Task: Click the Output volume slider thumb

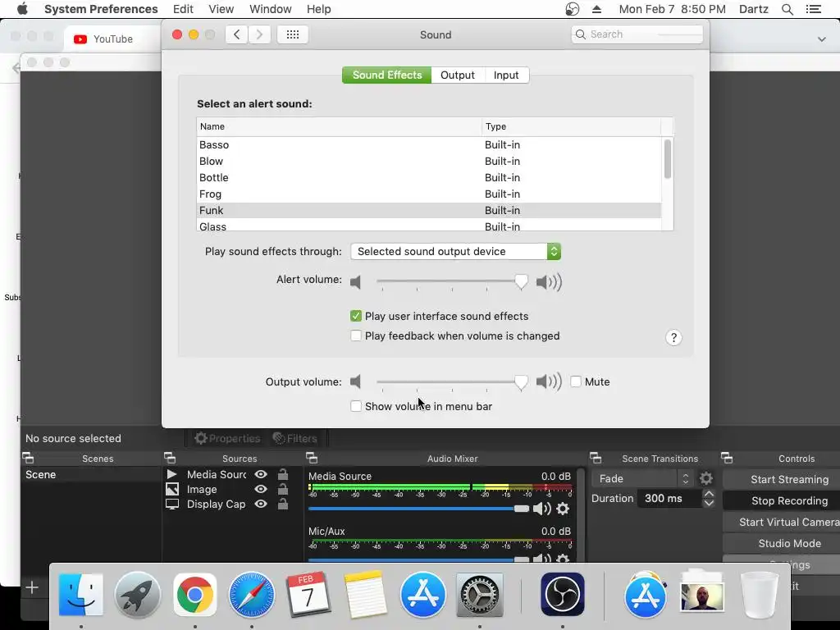Action: (521, 382)
